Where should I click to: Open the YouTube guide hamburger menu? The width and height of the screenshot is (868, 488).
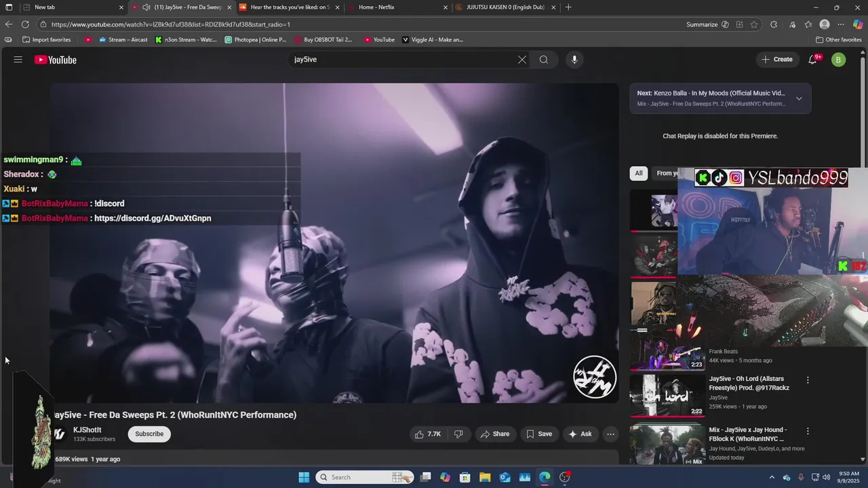[x=18, y=60]
